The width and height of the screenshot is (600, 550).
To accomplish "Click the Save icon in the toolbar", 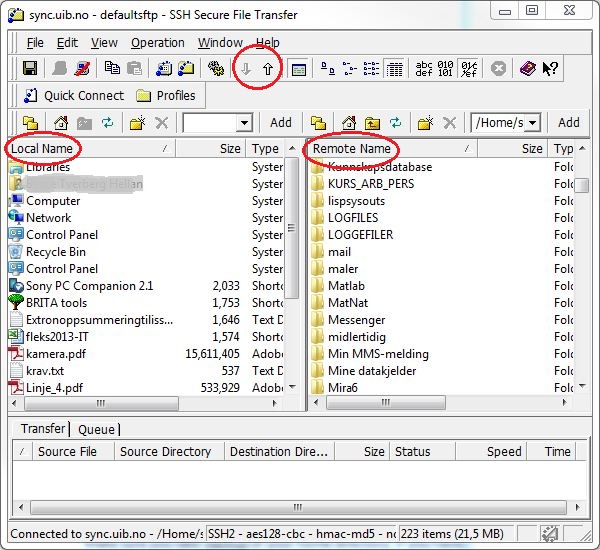I will point(30,69).
